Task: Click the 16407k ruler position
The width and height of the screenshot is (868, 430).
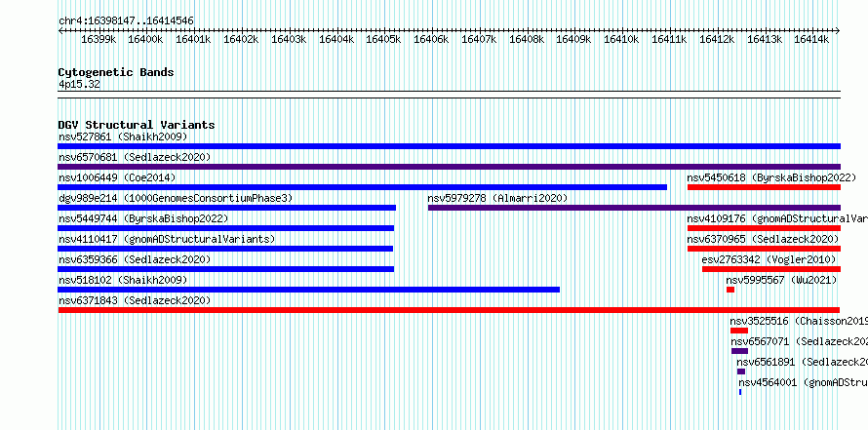Action: pyautogui.click(x=479, y=39)
